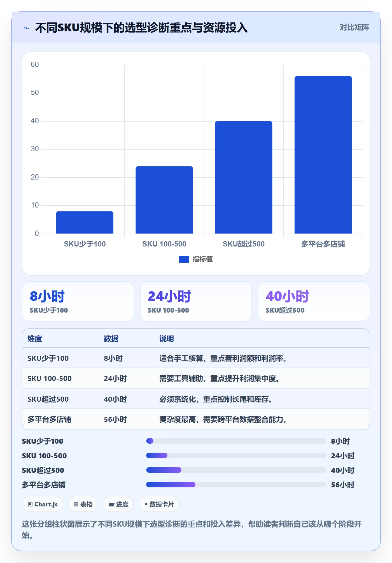Screen dimensions: 392x563
Task: Click the "对比矩阵" label in the header
Action: 354,27
